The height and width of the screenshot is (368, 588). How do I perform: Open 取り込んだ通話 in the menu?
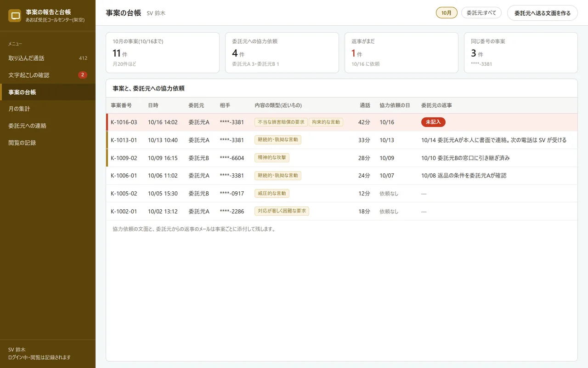coord(48,58)
